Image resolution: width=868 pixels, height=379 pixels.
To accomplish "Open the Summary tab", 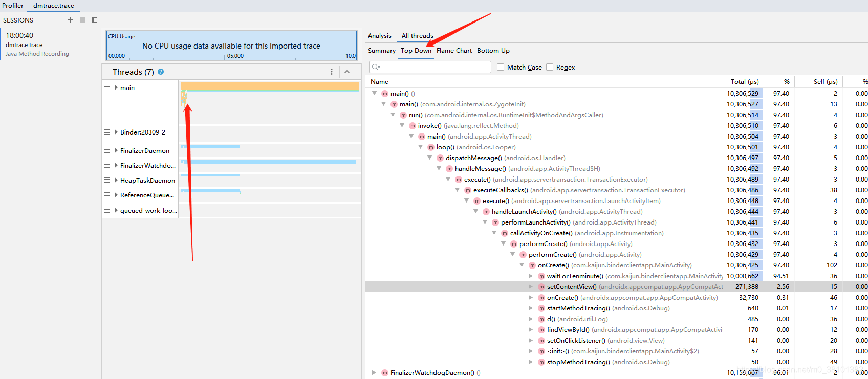I will point(382,50).
